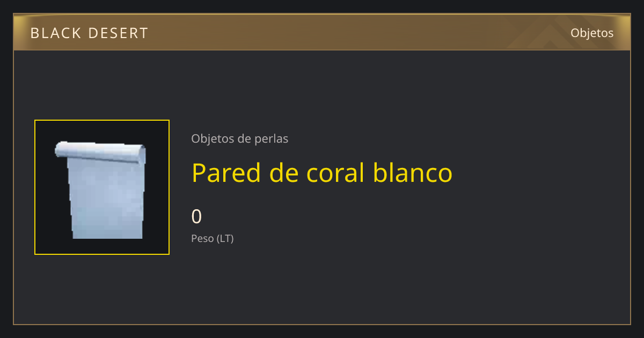Click the Peso (LT) label
Viewport: 644px width, 338px height.
pos(213,239)
